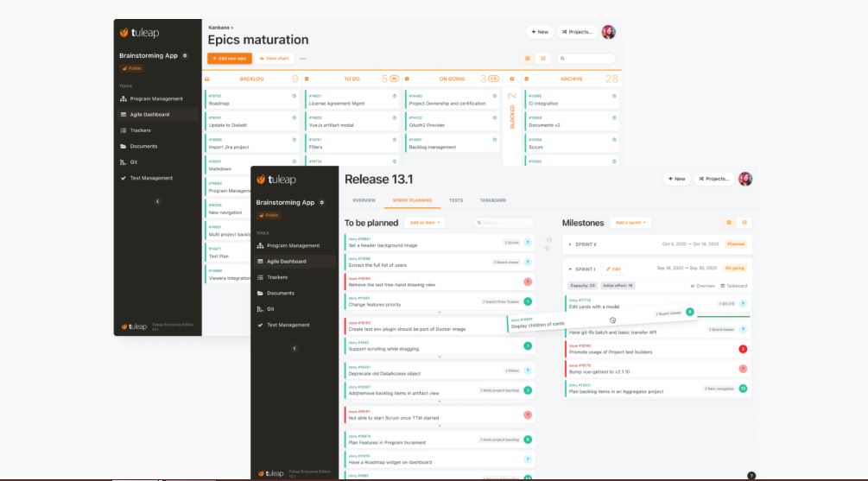This screenshot has width=868, height=481.
Task: Click the Archive column header icon
Action: pos(527,79)
